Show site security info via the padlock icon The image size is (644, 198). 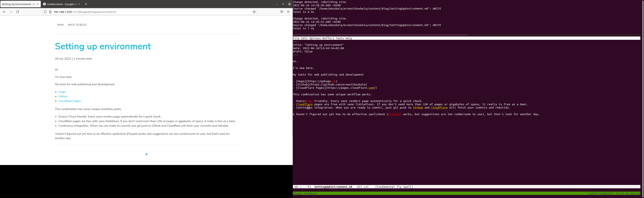50,12
